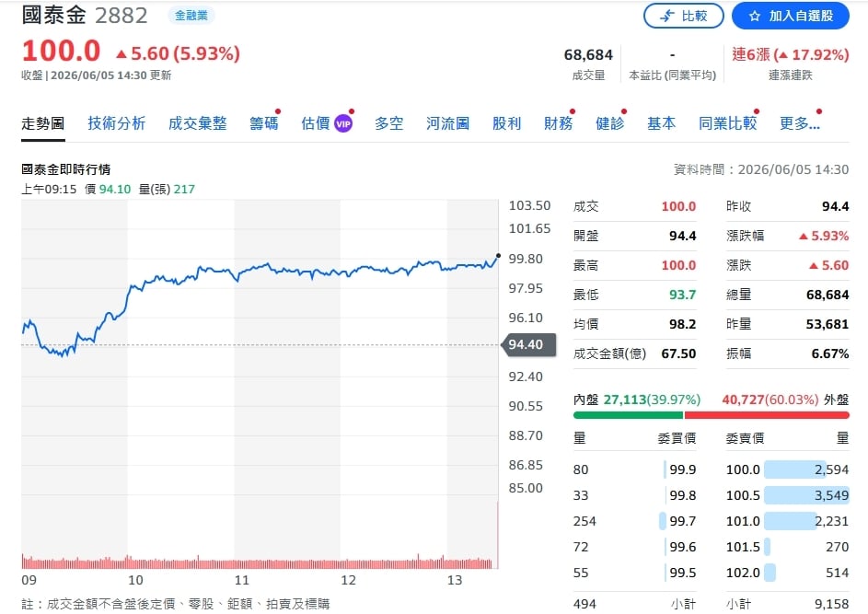Click the purple VIP badge icon
The height and width of the screenshot is (614, 868).
coord(343,123)
